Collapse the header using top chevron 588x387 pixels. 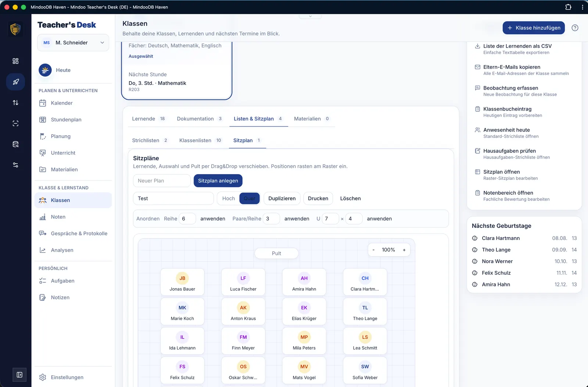point(310,16)
